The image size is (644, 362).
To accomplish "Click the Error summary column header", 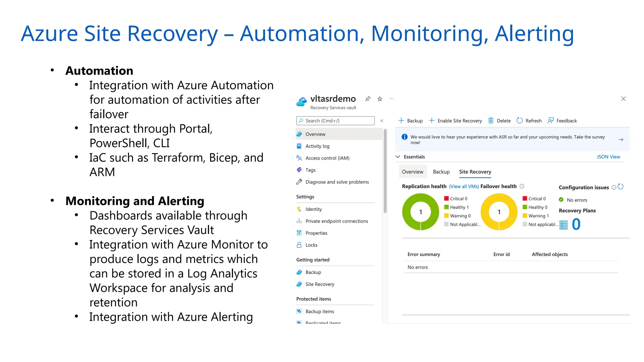I will coord(424,255).
